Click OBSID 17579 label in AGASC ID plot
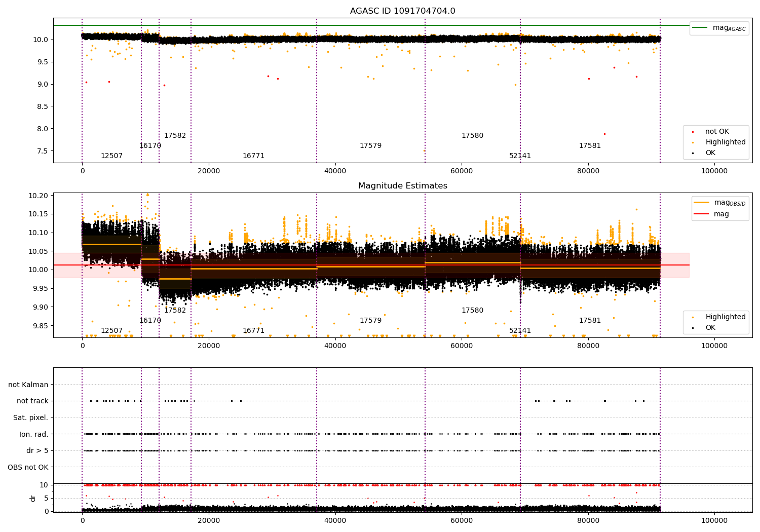 pos(370,146)
